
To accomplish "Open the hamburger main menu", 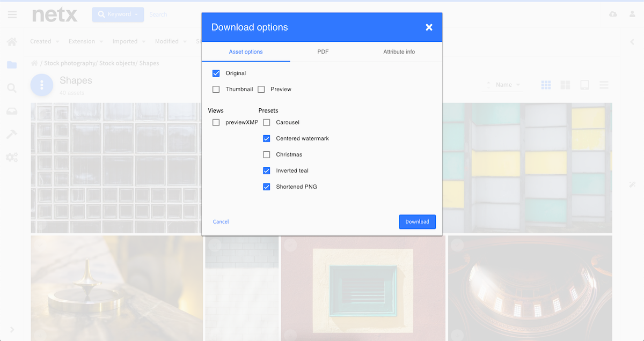I will [x=12, y=14].
